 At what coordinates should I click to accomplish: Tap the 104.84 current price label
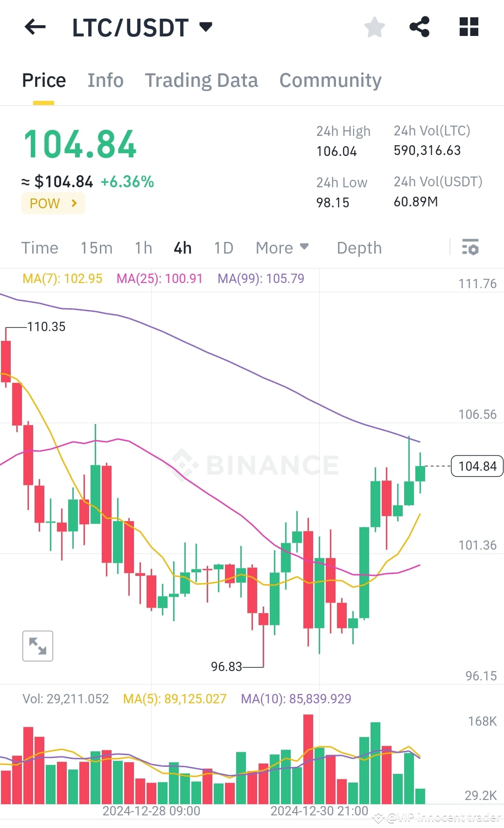coord(476,466)
